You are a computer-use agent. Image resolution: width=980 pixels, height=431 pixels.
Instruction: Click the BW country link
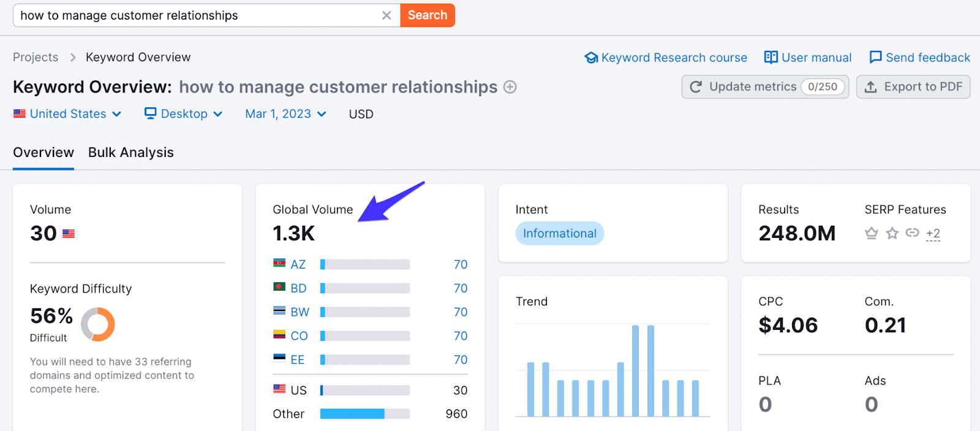coord(300,312)
